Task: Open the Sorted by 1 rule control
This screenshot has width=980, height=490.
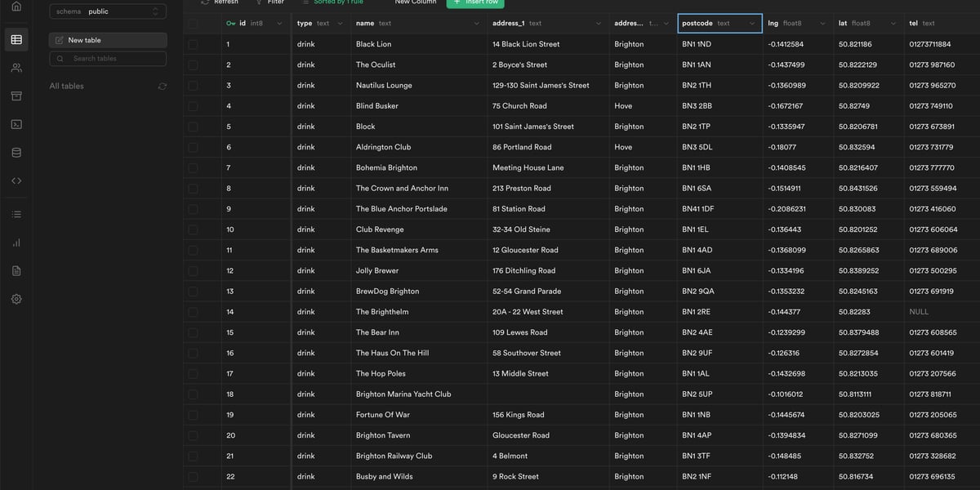Action: (332, 2)
